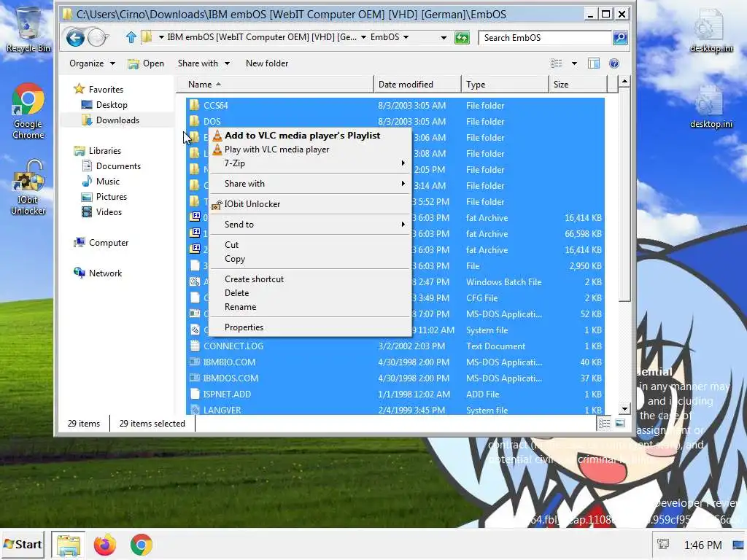Choose Delete from context menu
747x560 pixels.
point(310,293)
